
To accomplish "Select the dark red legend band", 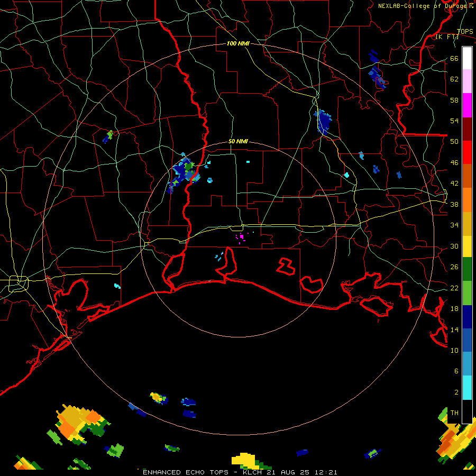I will [467, 129].
